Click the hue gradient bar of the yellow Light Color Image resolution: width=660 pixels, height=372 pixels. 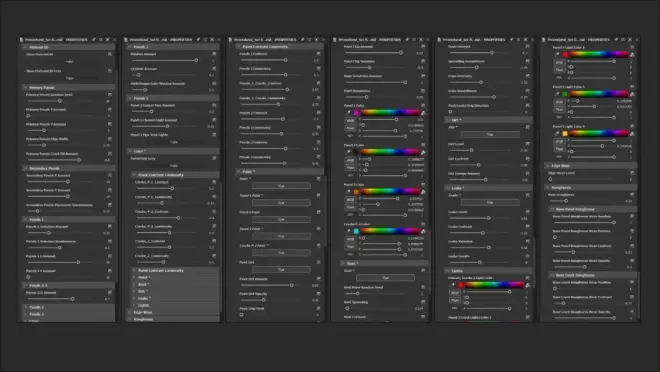[x=599, y=133]
